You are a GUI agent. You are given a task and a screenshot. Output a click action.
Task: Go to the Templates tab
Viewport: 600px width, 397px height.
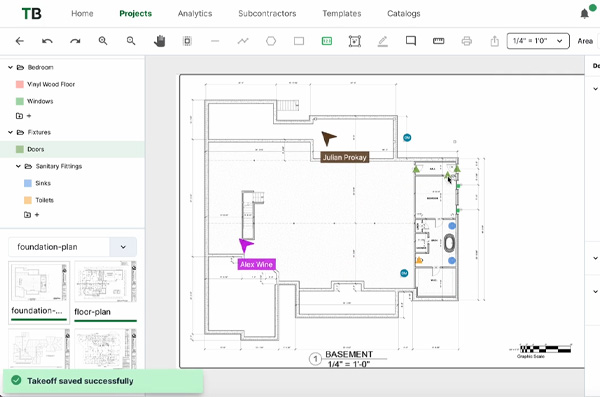[342, 14]
